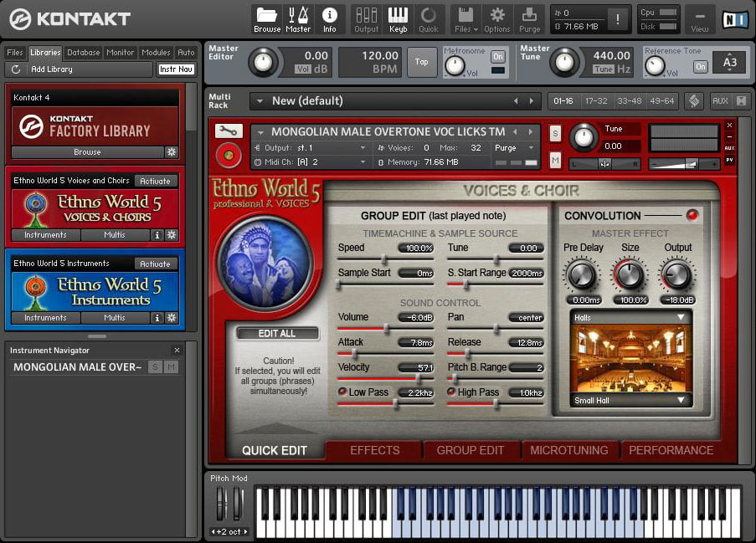
Task: Close the Instrument Navigator panel
Action: 177,351
